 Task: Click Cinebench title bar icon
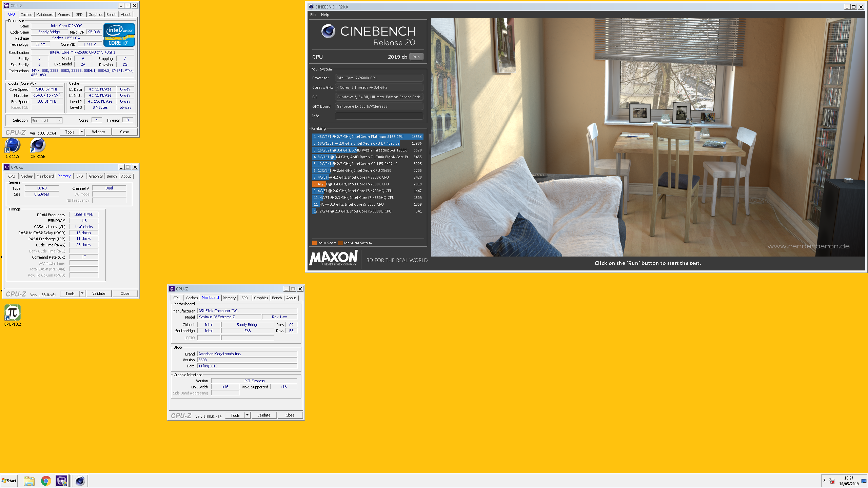311,7
